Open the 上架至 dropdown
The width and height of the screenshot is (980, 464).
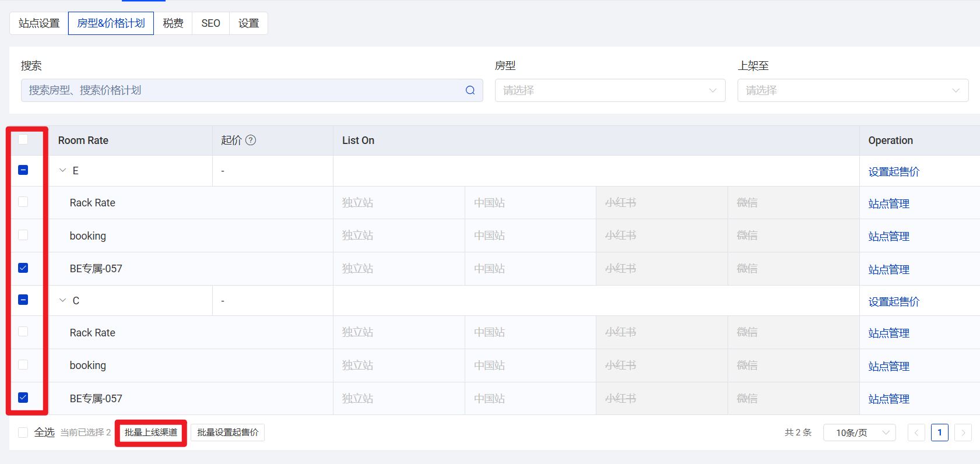coord(852,90)
